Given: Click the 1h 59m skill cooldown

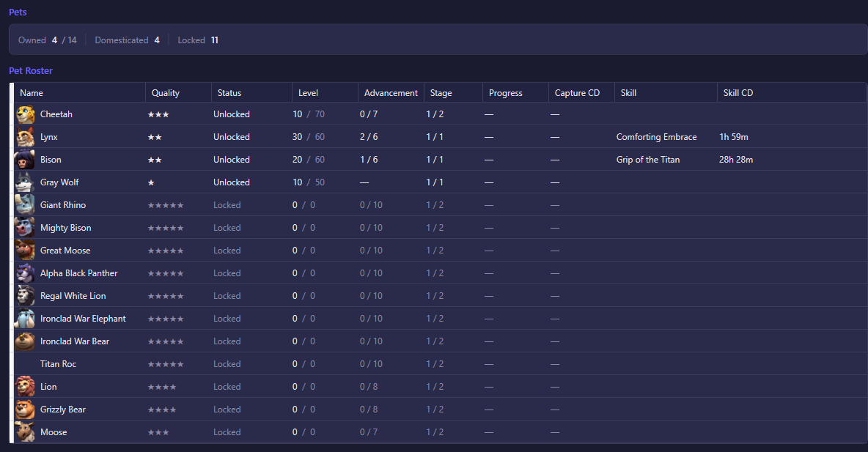Looking at the screenshot, I should click(734, 137).
